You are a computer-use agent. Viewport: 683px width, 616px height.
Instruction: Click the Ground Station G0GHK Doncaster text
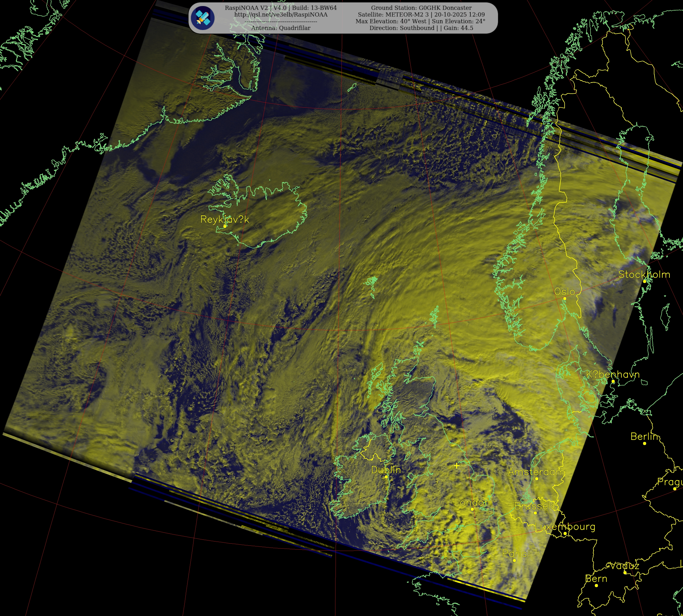(421, 8)
